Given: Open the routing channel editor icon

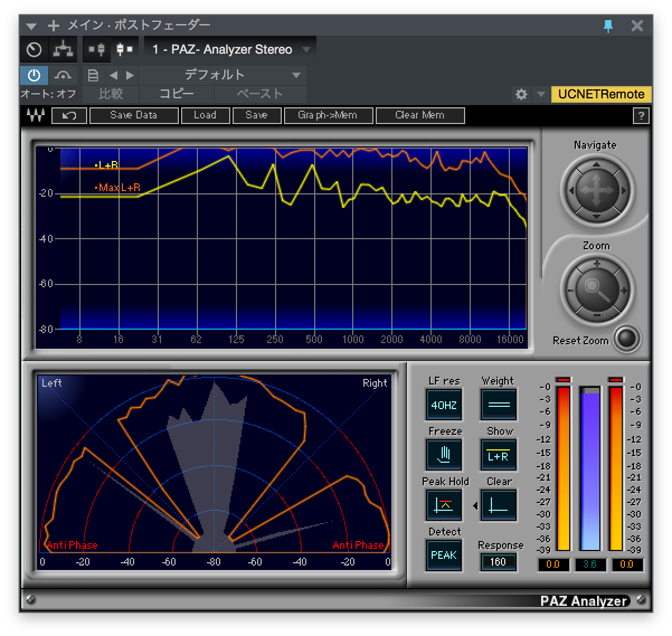Looking at the screenshot, I should (63, 50).
